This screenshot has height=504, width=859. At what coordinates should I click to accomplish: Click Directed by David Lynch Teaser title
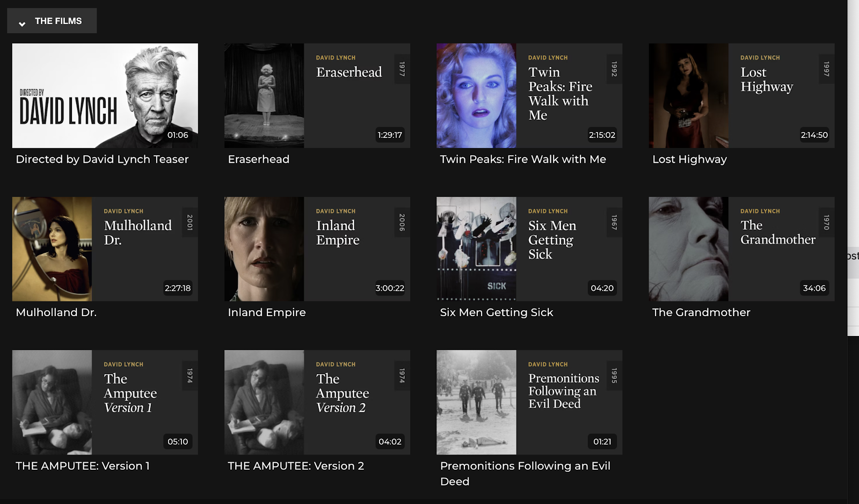coord(102,159)
